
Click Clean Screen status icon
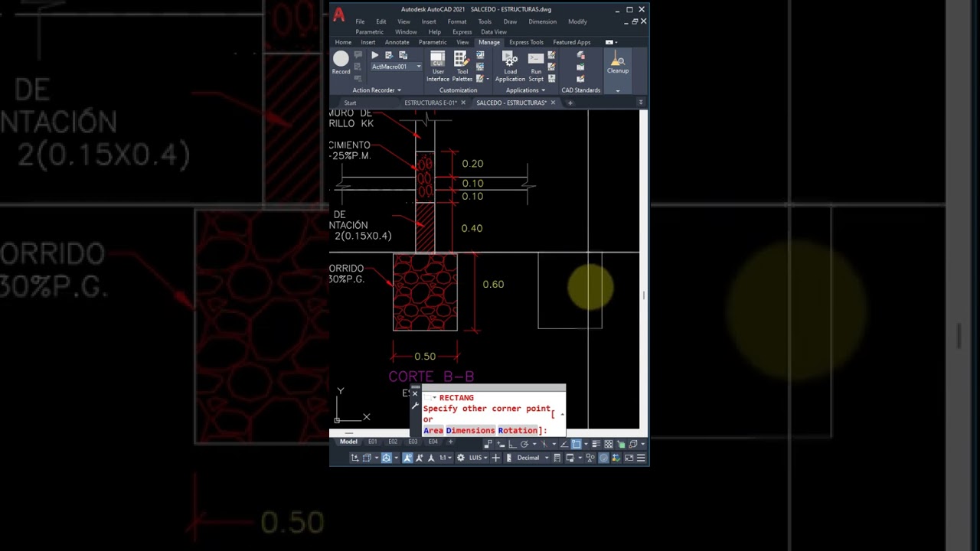tap(629, 458)
